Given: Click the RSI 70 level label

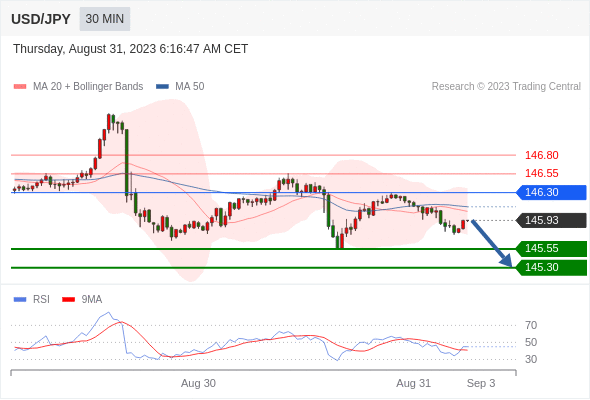Looking at the screenshot, I should point(531,325).
